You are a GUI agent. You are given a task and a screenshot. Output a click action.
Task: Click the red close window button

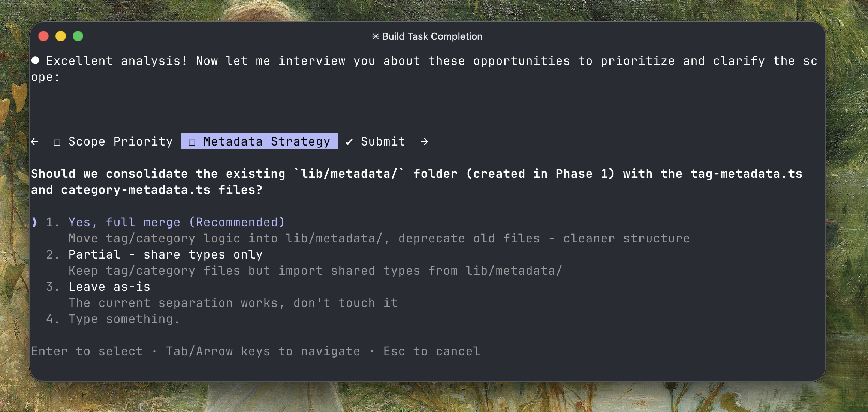[43, 36]
